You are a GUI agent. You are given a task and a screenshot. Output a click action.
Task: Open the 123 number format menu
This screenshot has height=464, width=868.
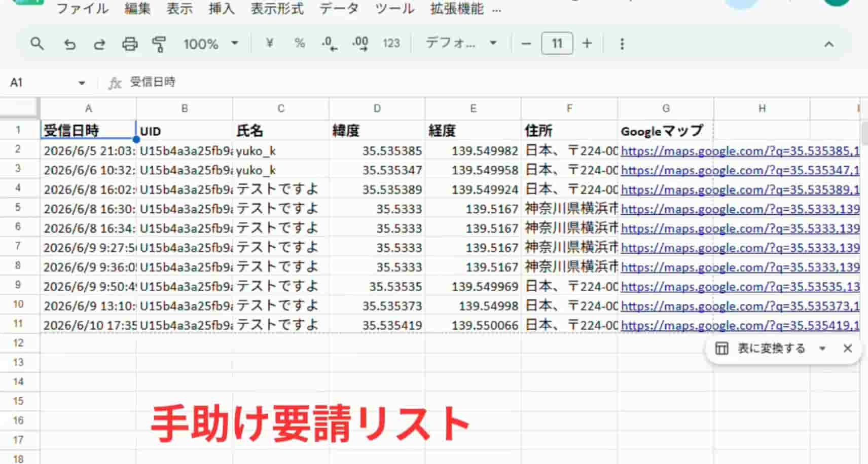click(391, 44)
